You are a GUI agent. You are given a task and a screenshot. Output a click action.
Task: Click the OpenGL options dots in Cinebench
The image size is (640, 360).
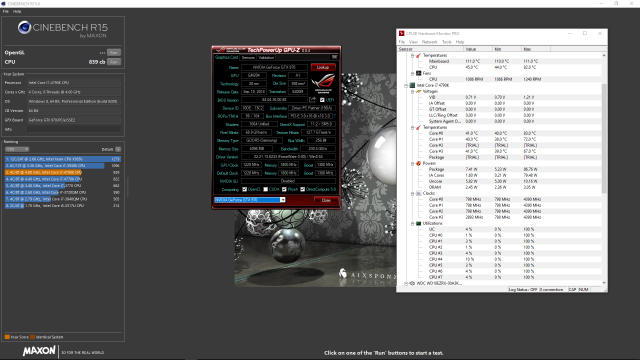tap(102, 53)
